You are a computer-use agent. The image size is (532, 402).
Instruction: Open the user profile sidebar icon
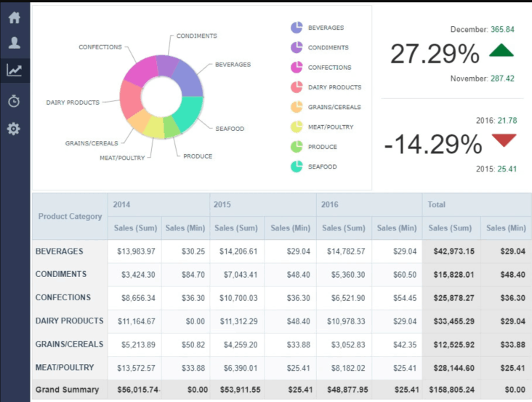tap(15, 43)
